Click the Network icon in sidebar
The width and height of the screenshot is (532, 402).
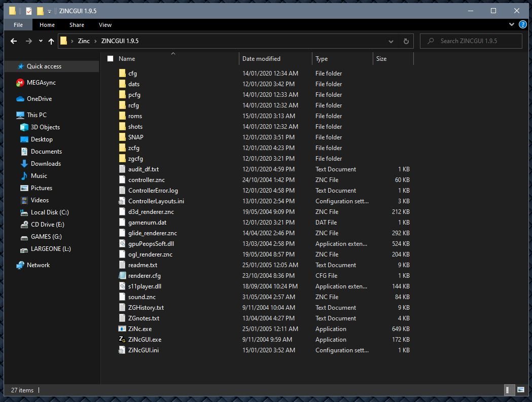pyautogui.click(x=20, y=265)
